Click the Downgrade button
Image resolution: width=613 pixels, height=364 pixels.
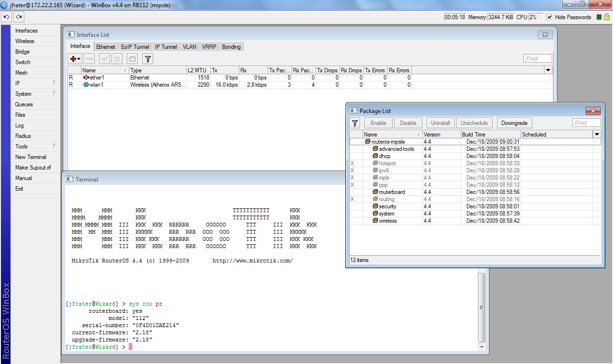(x=514, y=123)
